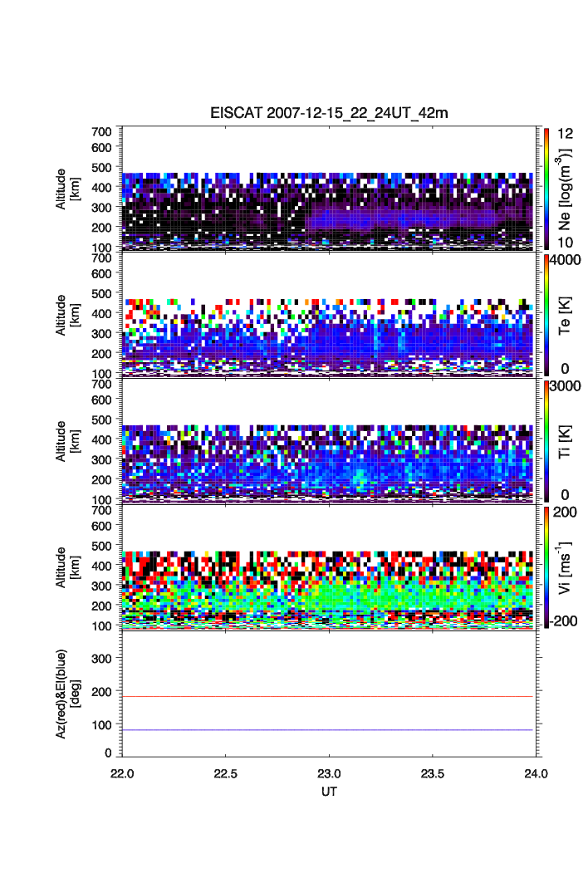Click the Te electron temperature color bar

tap(546, 314)
